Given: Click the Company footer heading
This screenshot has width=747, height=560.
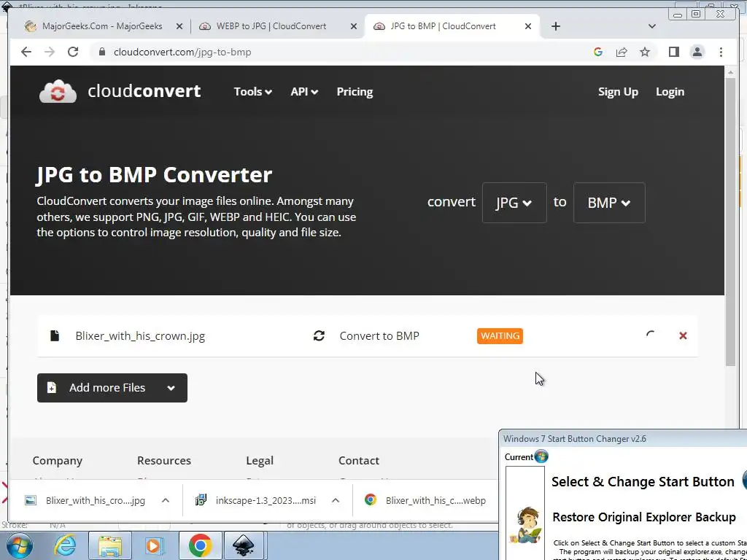Looking at the screenshot, I should click(57, 461).
